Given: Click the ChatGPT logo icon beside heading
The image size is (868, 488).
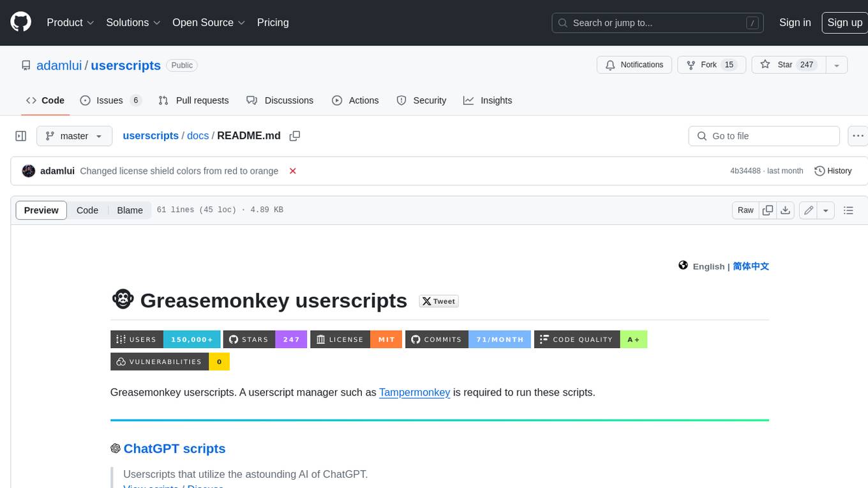Looking at the screenshot, I should click(116, 448).
